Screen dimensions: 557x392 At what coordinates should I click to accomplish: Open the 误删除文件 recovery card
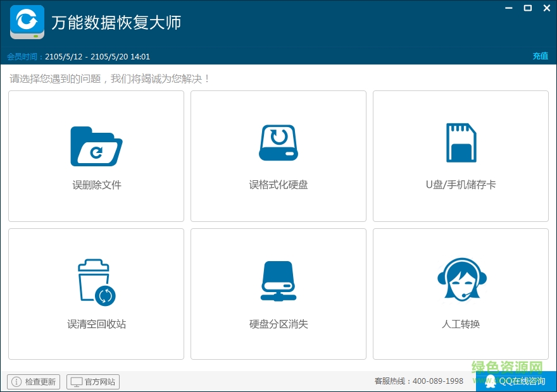(95, 156)
